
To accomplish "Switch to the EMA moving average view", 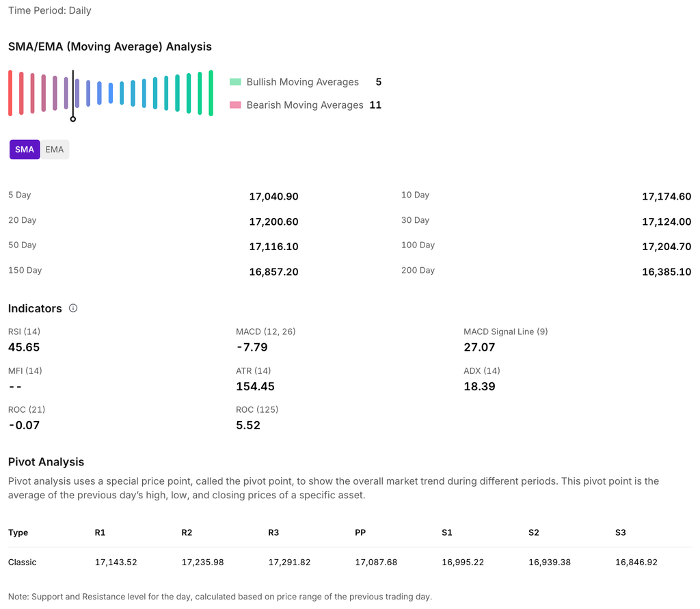I will coord(55,150).
